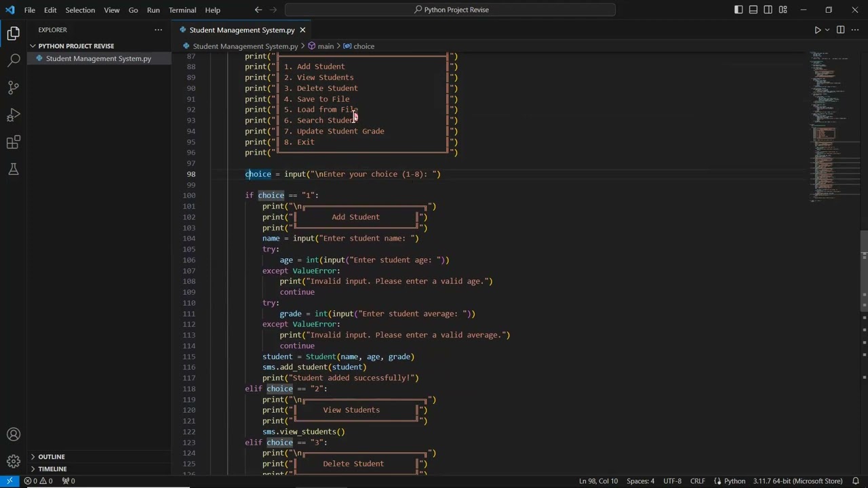Click the editor minimap
The width and height of the screenshot is (868, 488).
pos(834,127)
